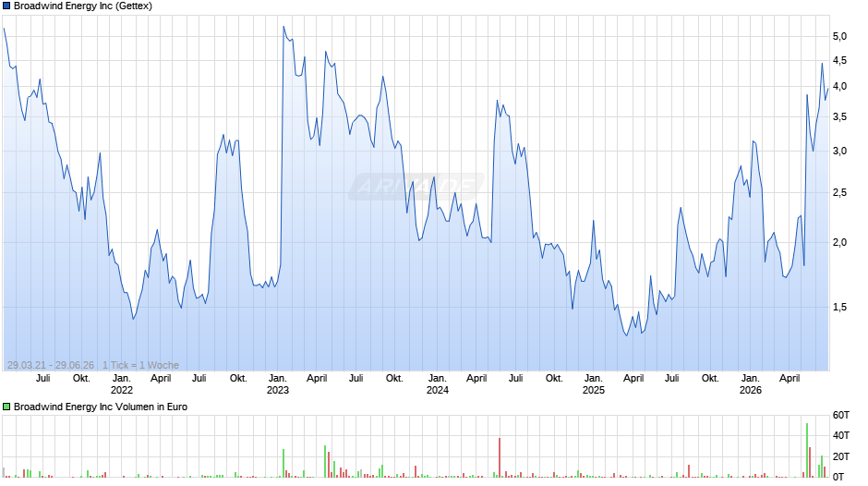Click the chart title 'Broadwind Energy Inc (Gettex)'
868x486 pixels.
pyautogui.click(x=83, y=6)
